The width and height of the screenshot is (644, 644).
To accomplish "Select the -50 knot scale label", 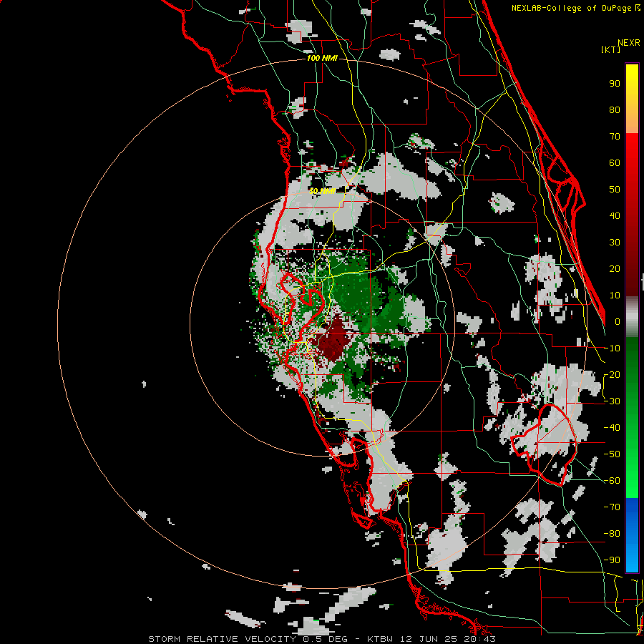I will point(612,454).
